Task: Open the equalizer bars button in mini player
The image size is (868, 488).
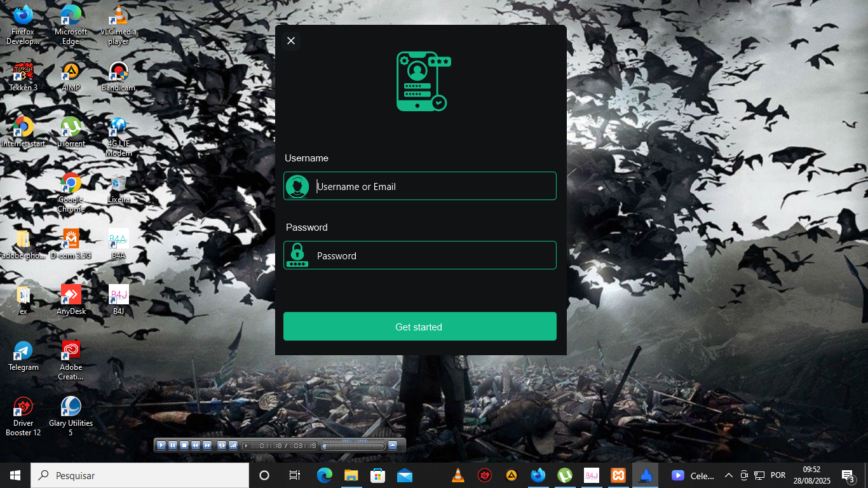Action: 233,445
